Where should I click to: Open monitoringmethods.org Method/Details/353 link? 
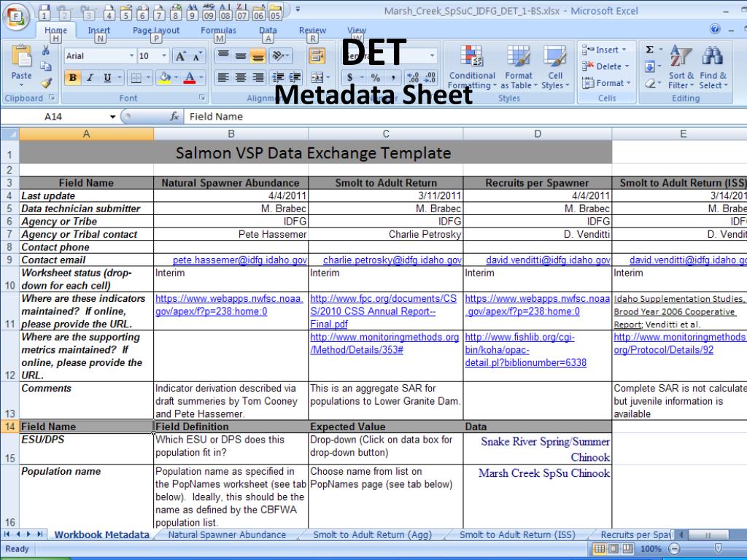tap(384, 343)
